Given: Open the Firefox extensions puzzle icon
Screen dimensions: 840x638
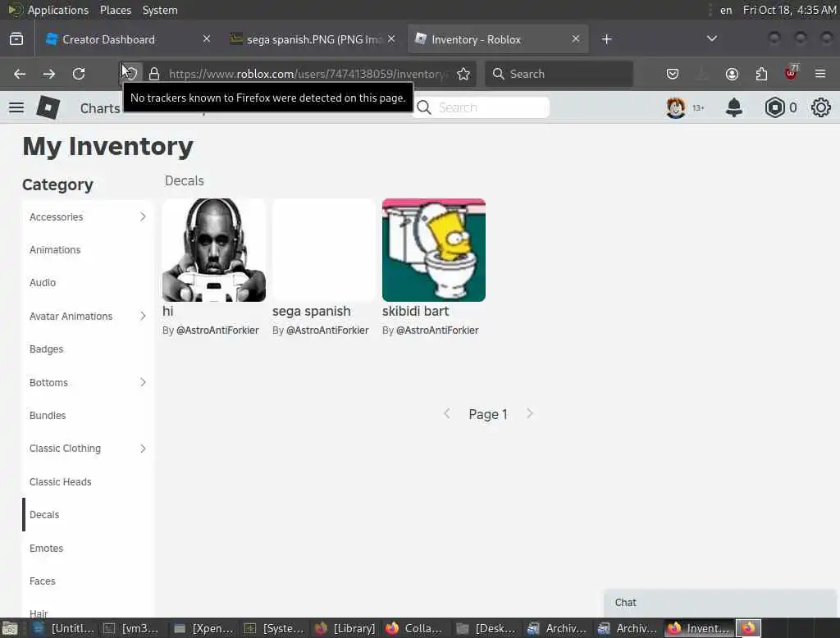Looking at the screenshot, I should [761, 74].
